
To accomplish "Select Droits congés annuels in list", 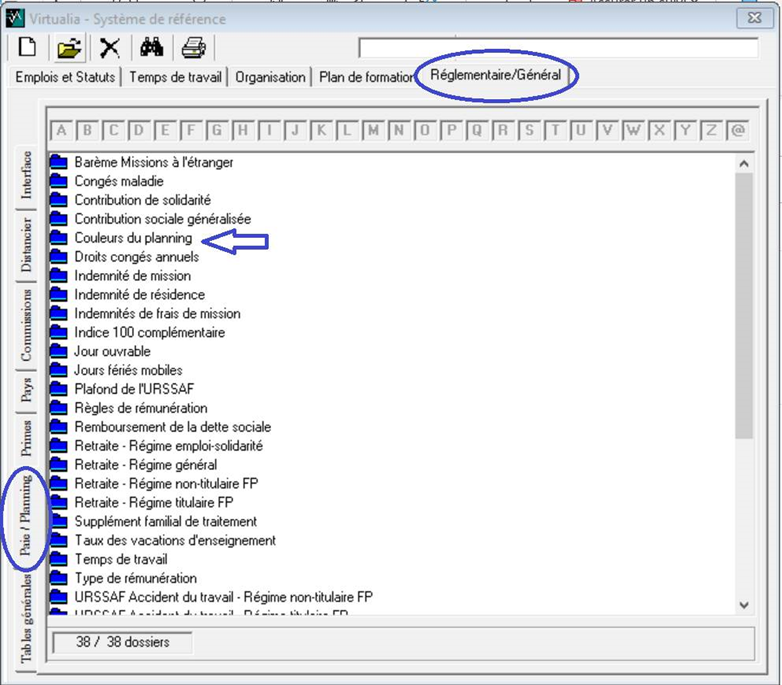I will 136,257.
